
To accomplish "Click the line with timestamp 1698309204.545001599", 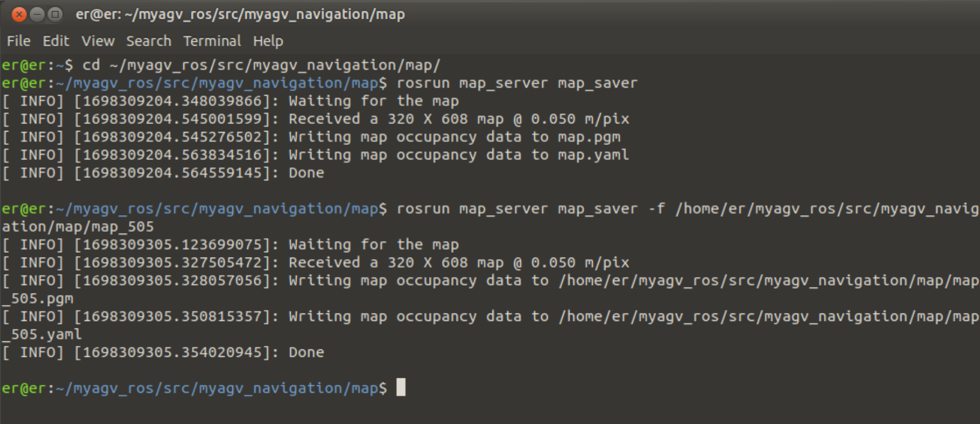I will pyautogui.click(x=315, y=119).
